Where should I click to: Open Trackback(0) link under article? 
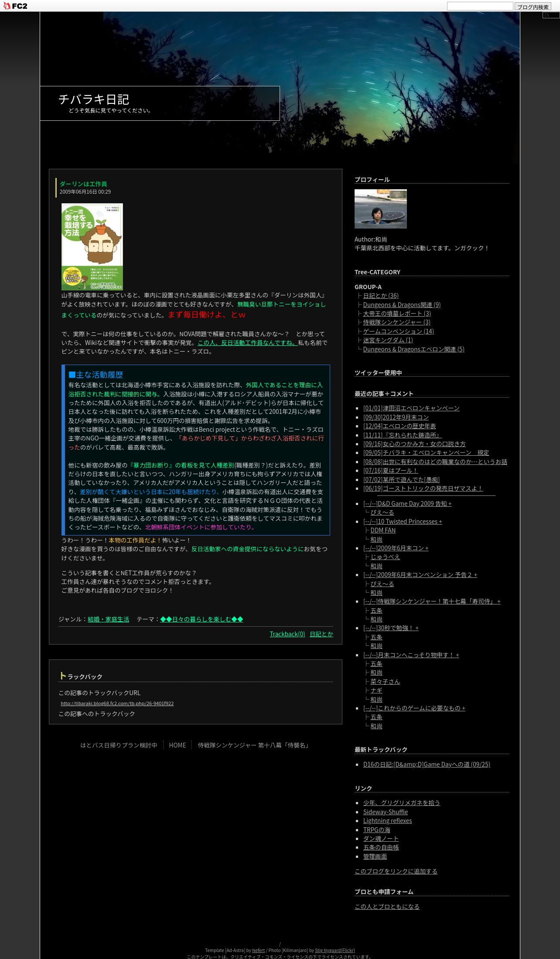click(x=287, y=634)
